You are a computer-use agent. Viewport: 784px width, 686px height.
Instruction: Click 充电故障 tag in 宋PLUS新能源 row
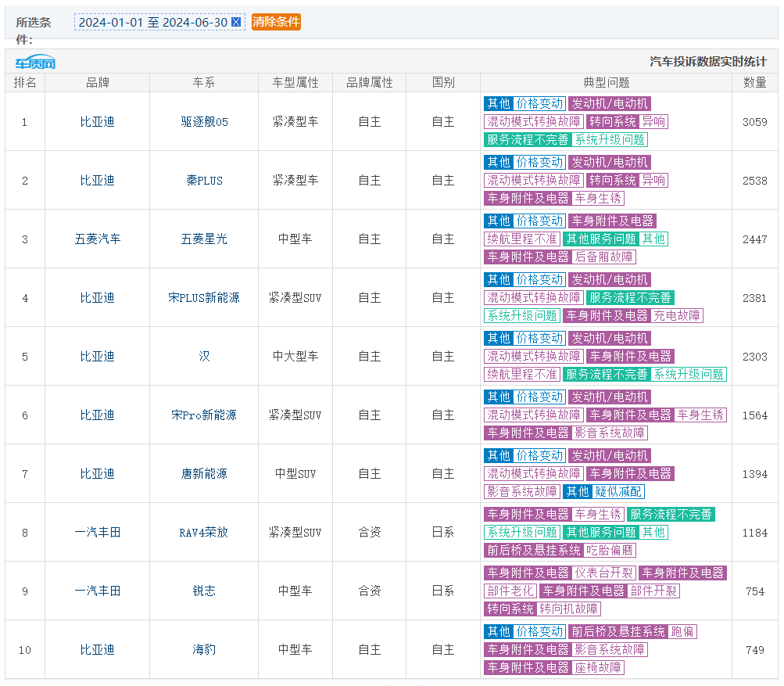pos(677,316)
